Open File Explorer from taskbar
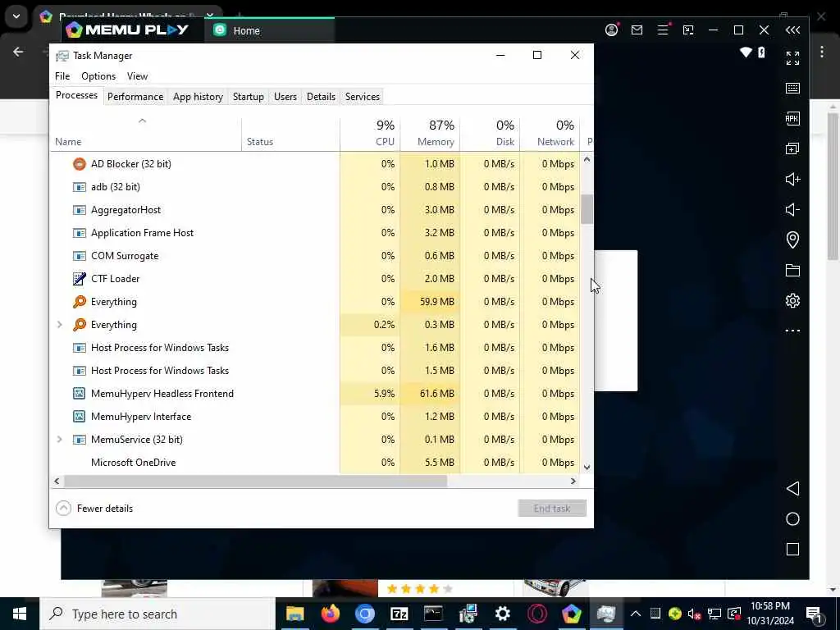The image size is (840, 630). (x=295, y=614)
